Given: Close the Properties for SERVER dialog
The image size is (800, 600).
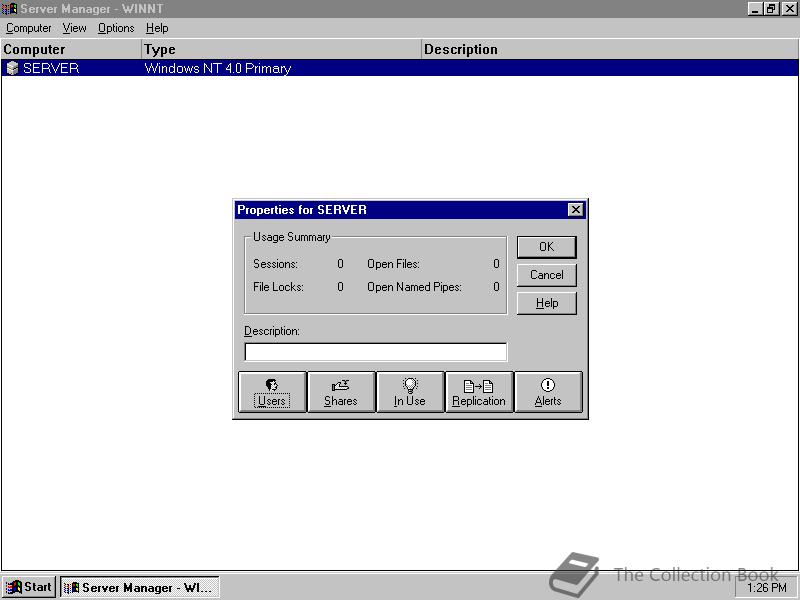Looking at the screenshot, I should click(576, 210).
